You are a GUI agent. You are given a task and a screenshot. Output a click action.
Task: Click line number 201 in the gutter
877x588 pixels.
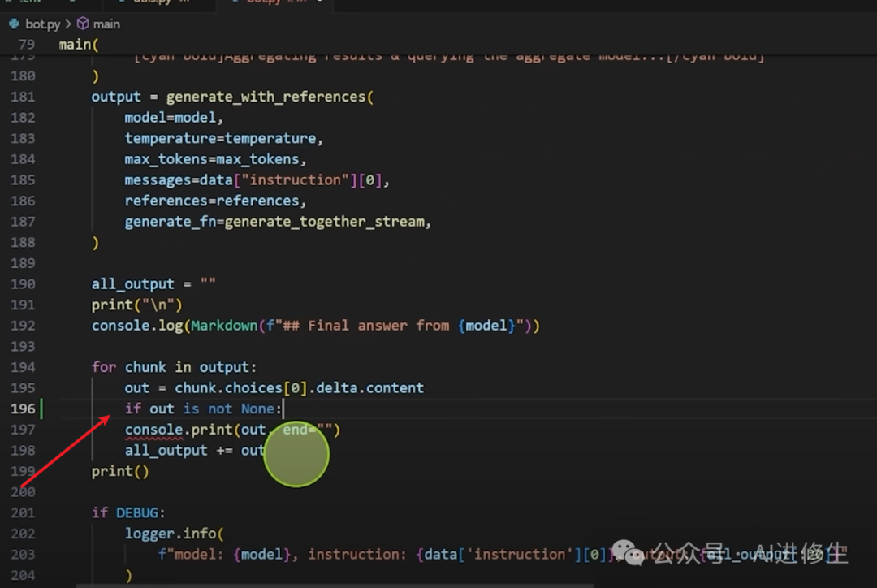pos(23,512)
